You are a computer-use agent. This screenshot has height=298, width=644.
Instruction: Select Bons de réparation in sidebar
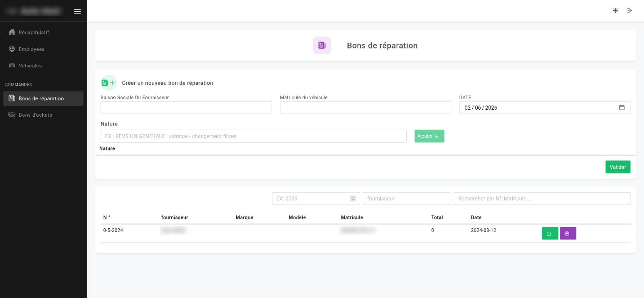click(x=41, y=98)
